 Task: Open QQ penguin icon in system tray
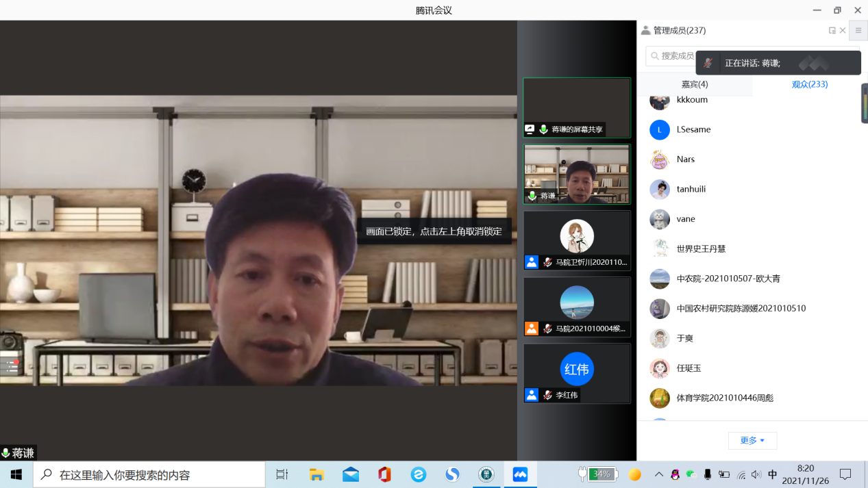[675, 474]
